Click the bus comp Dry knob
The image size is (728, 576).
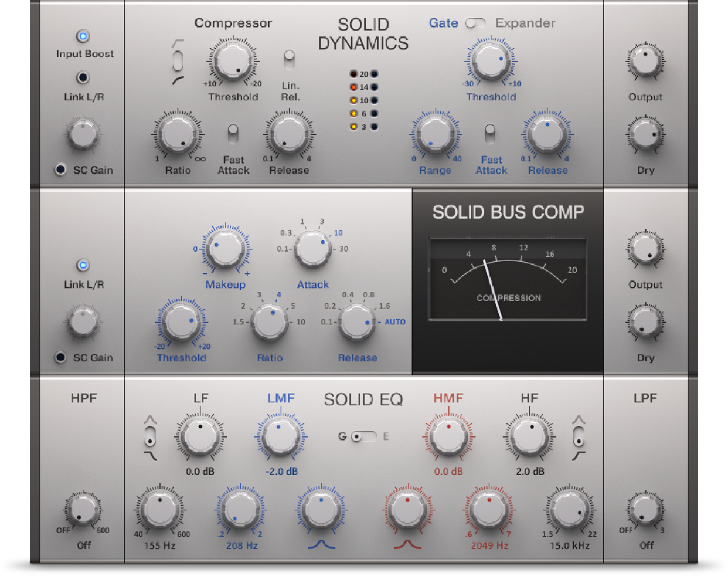(x=645, y=323)
